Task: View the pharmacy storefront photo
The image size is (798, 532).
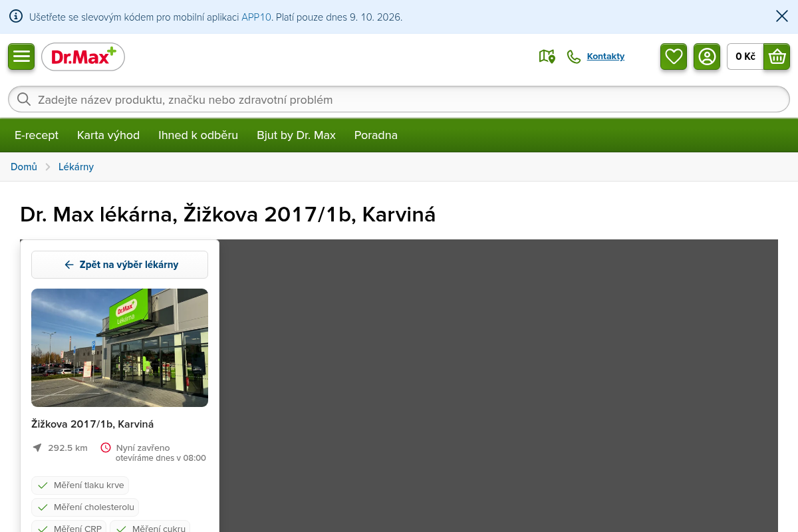Action: coord(120,348)
